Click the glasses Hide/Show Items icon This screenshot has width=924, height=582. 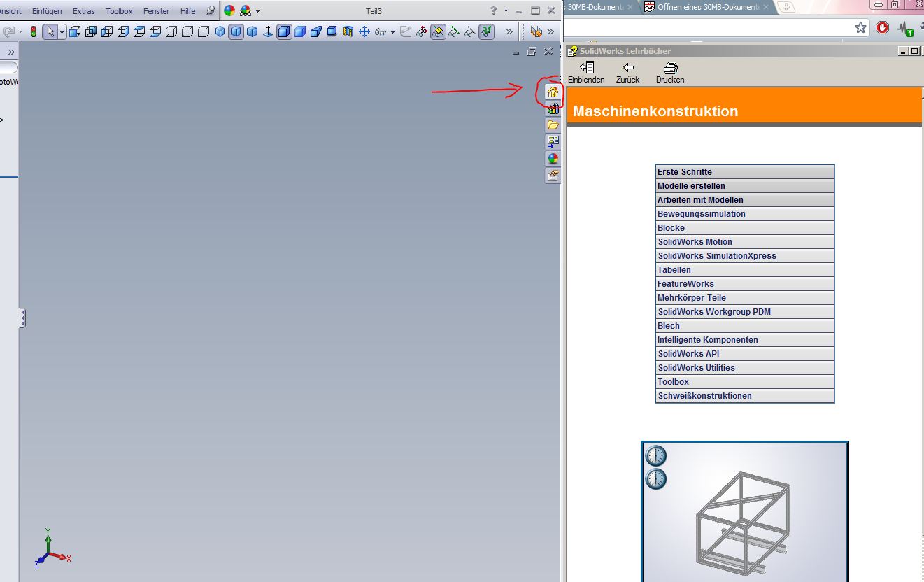381,31
